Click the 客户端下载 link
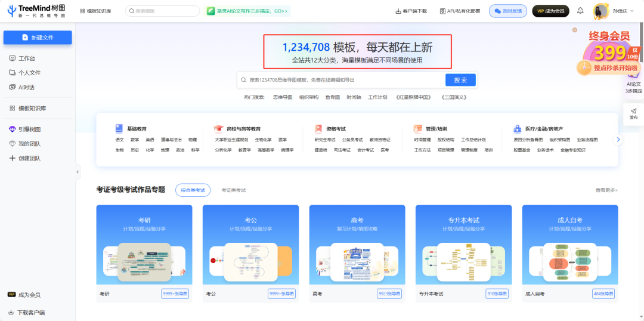The image size is (644, 321). (x=411, y=11)
